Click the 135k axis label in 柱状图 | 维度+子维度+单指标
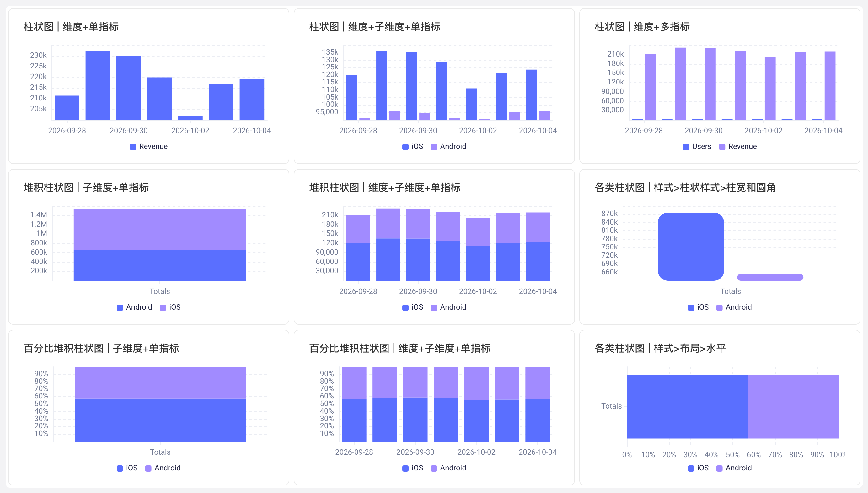 point(330,52)
